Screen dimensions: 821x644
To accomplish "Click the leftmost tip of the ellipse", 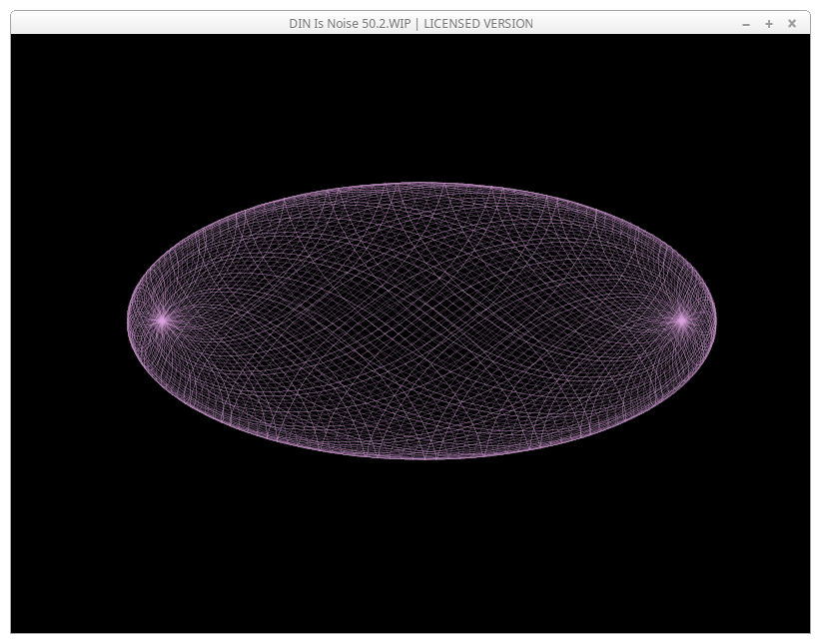I will (x=129, y=321).
